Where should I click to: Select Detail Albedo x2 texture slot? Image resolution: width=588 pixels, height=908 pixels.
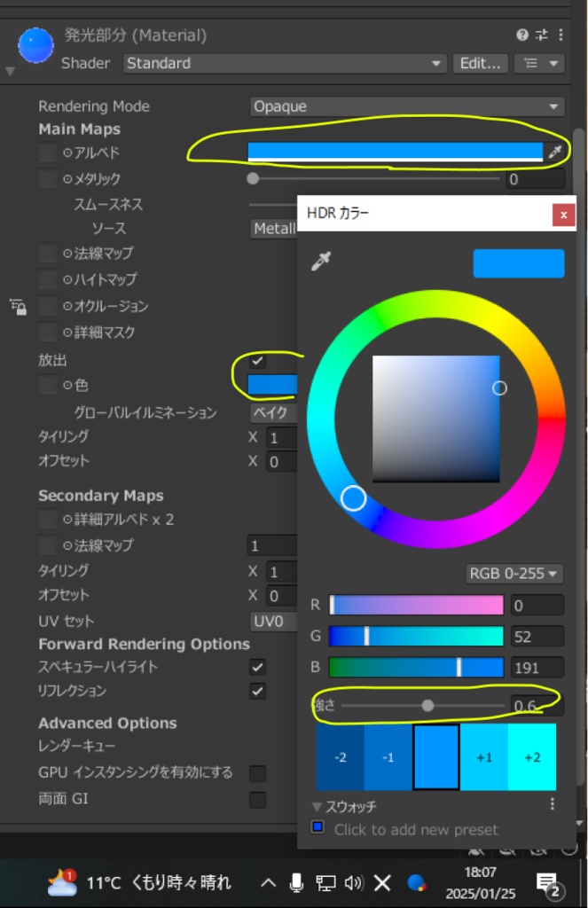48,520
